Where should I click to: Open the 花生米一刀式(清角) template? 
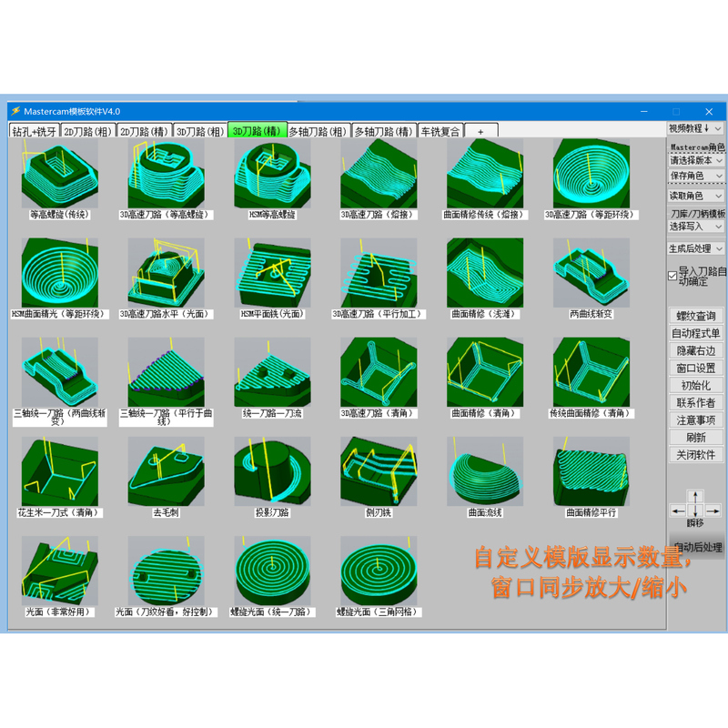pos(59,471)
